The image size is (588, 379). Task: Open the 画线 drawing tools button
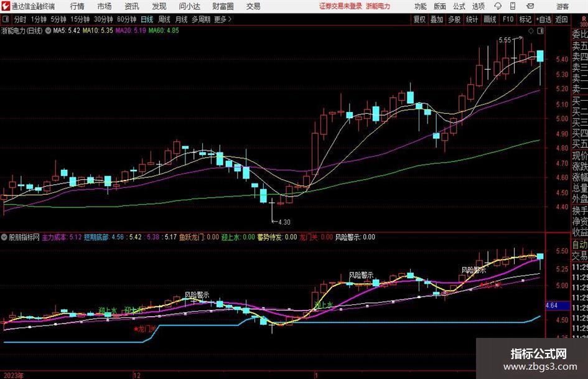pyautogui.click(x=490, y=19)
